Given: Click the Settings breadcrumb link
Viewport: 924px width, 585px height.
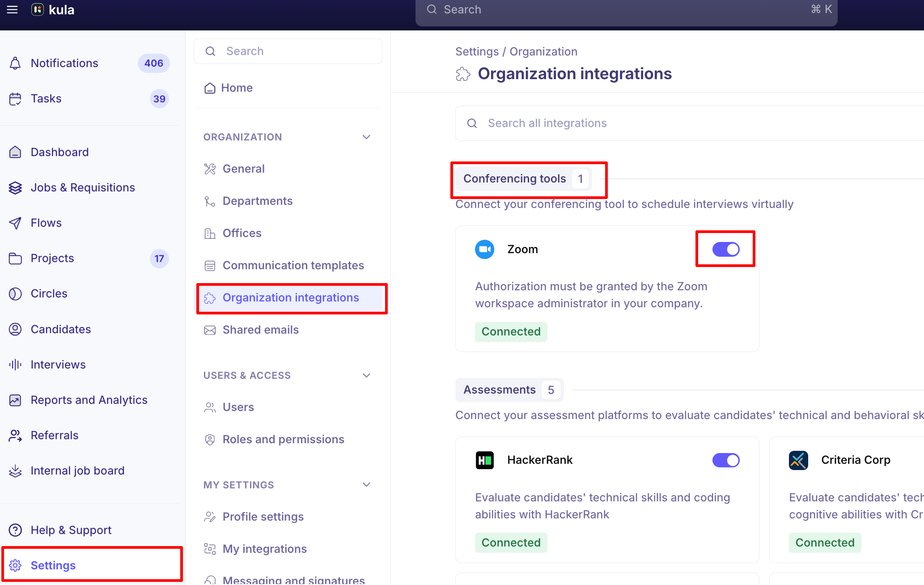Looking at the screenshot, I should coord(477,52).
